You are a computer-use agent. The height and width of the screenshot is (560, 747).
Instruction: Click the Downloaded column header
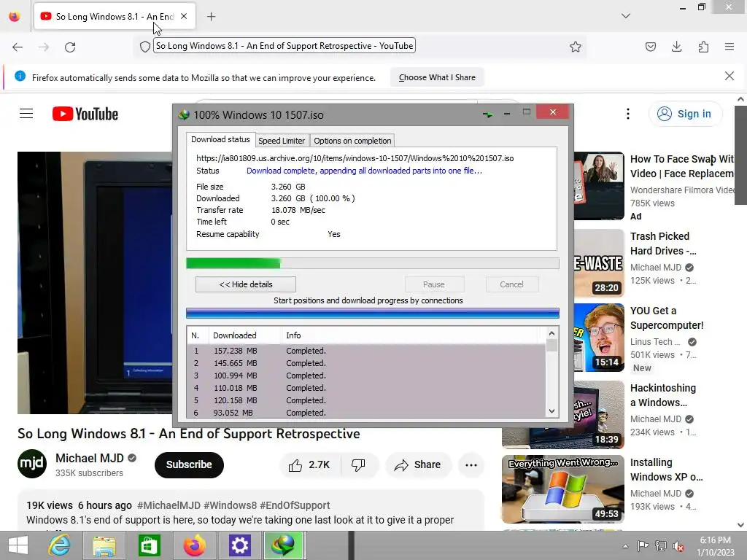point(245,335)
